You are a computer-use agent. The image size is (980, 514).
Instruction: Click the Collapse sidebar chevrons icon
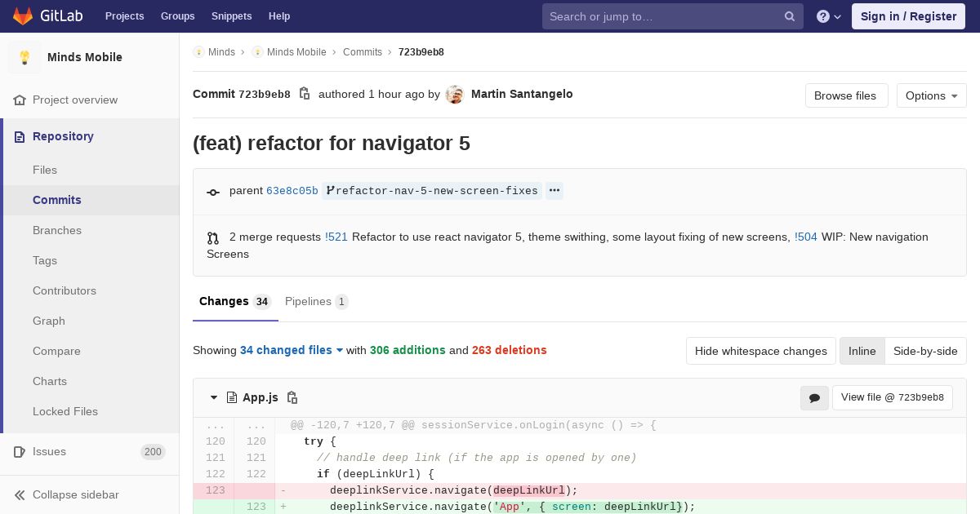(20, 495)
